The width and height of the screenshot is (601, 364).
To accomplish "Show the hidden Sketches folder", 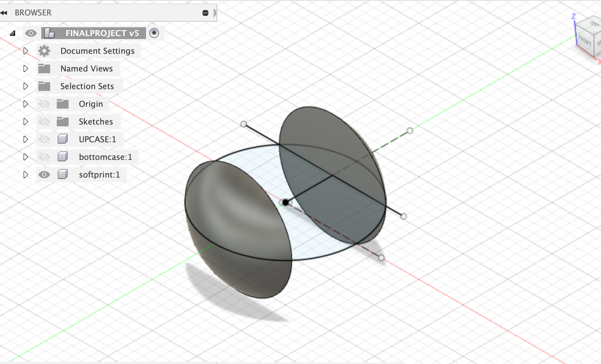I will [x=44, y=122].
